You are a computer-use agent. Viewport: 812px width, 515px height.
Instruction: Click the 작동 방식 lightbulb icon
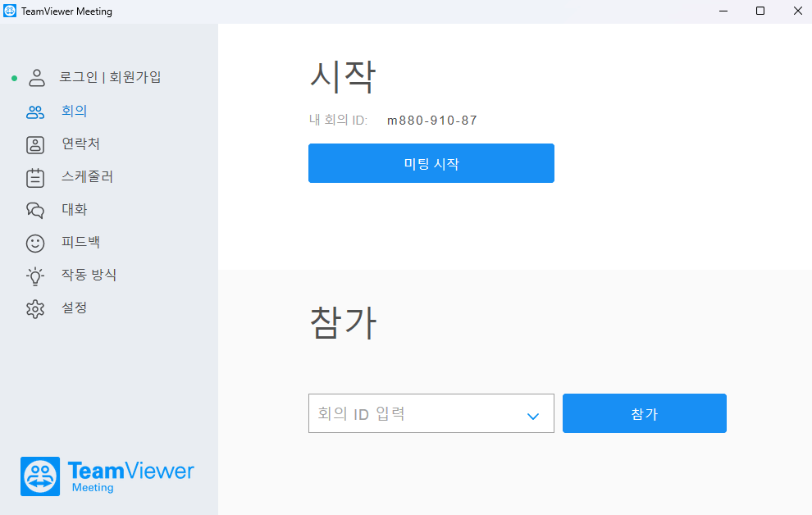(35, 275)
